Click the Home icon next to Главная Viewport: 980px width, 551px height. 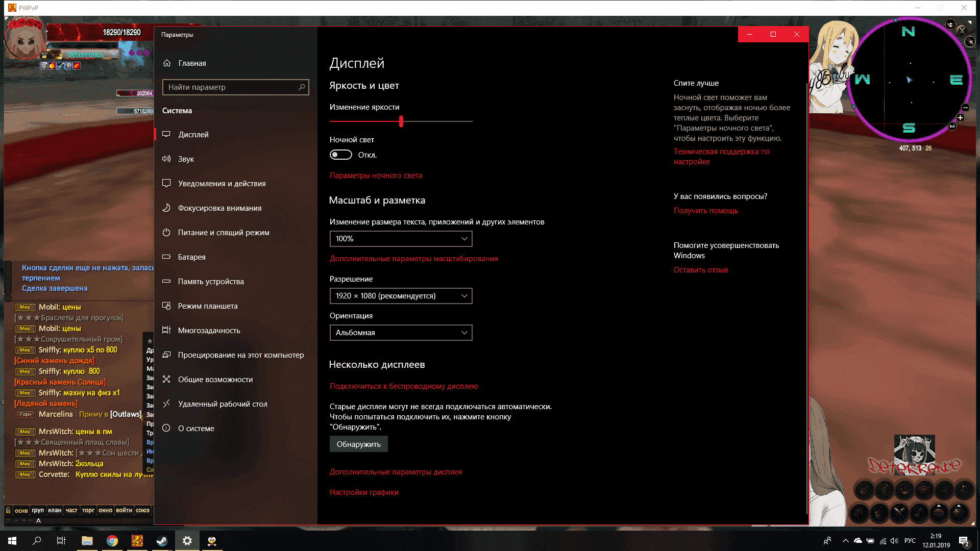coord(167,63)
